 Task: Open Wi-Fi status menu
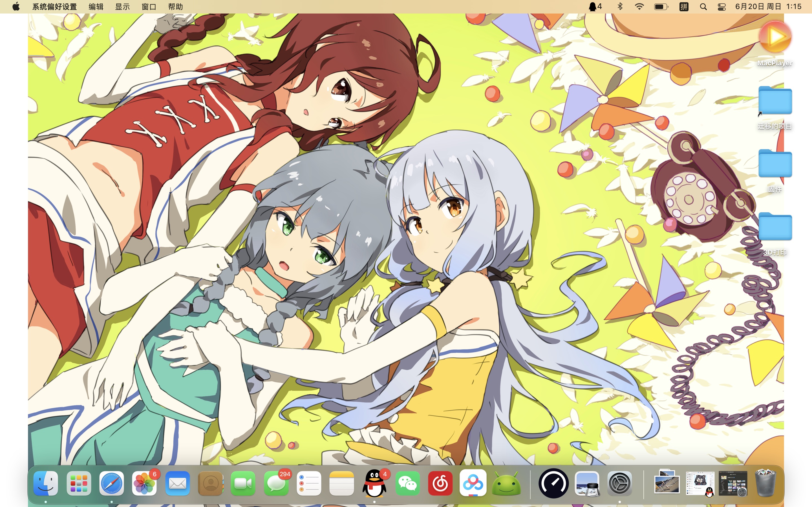[639, 7]
